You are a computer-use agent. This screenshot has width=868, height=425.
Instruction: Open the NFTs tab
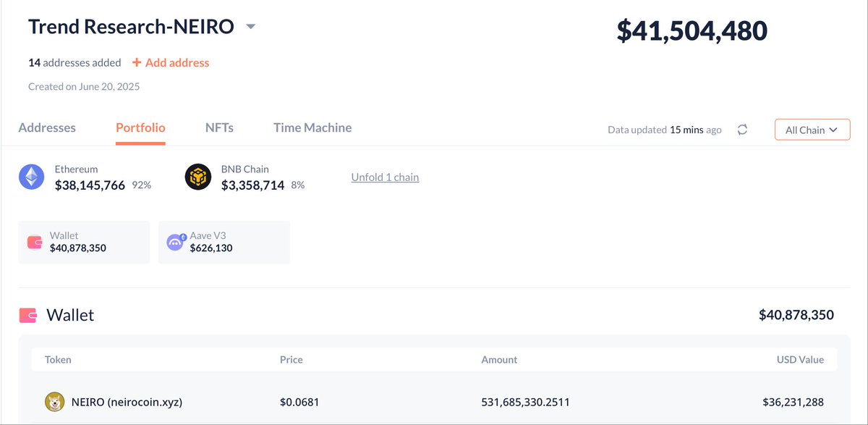[219, 127]
